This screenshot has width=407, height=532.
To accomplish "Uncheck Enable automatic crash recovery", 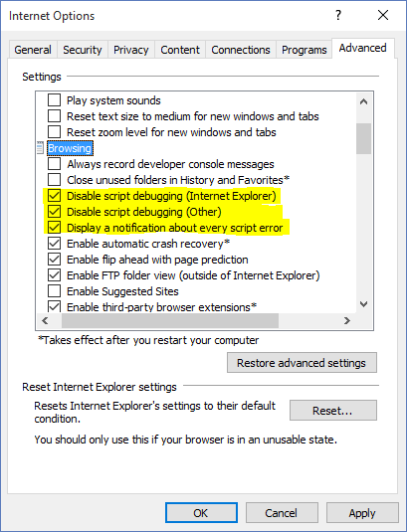I will tap(55, 244).
